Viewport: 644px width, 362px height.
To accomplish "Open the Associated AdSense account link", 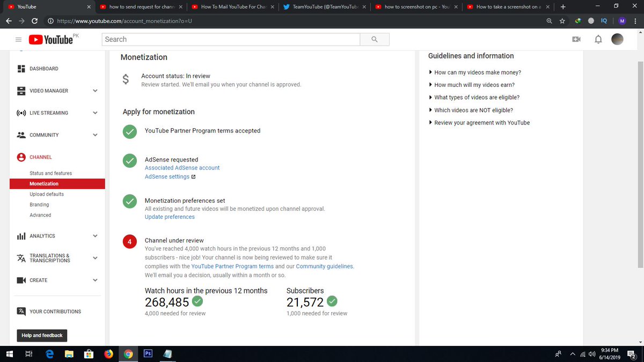I will [x=182, y=168].
